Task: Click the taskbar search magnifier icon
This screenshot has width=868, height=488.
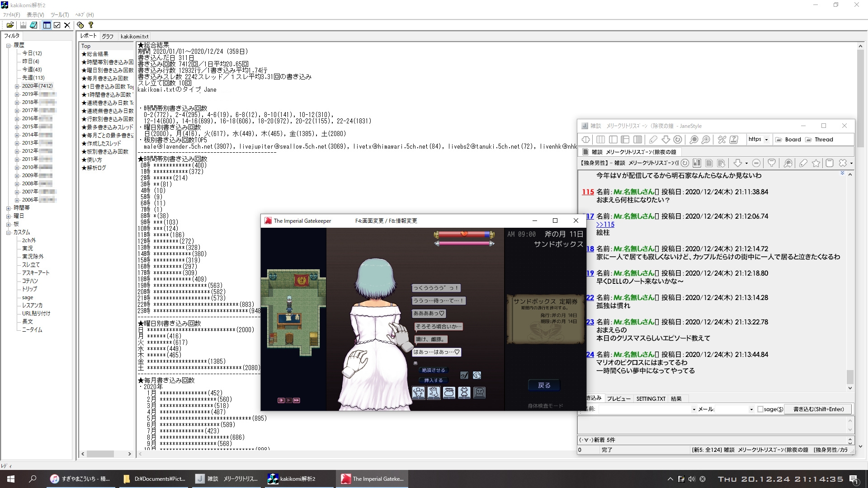Action: click(x=33, y=479)
